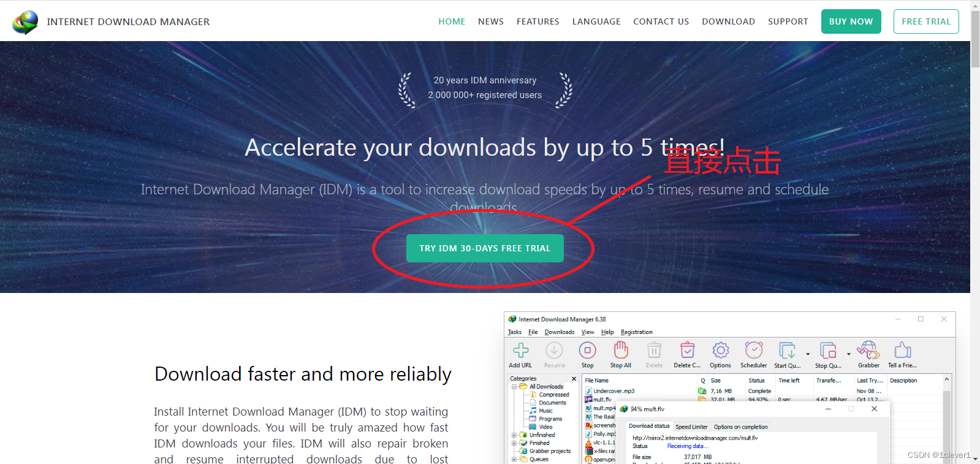The image size is (980, 464).
Task: Open the Downloads menu in IDM
Action: (x=560, y=332)
